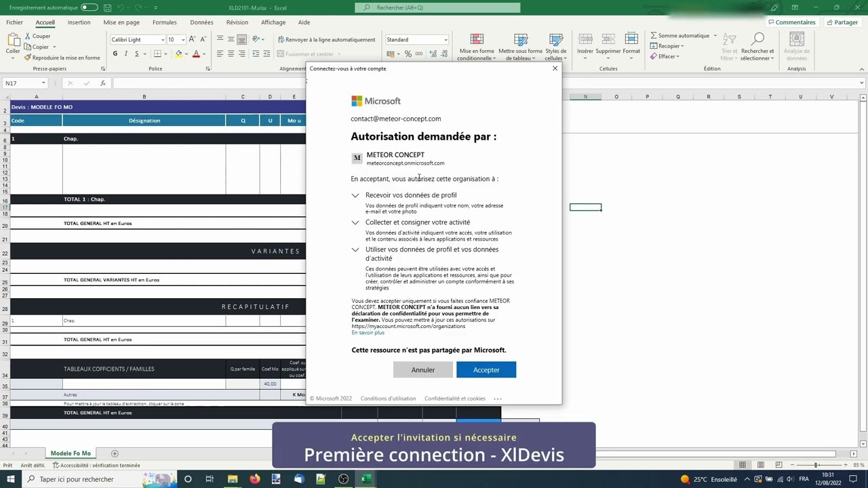Click the Annuler button

click(422, 370)
